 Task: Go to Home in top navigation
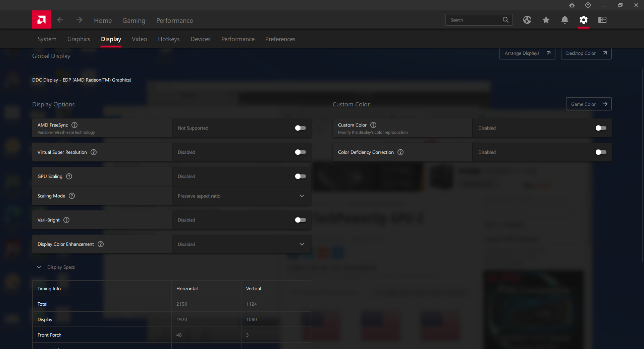[x=103, y=20]
